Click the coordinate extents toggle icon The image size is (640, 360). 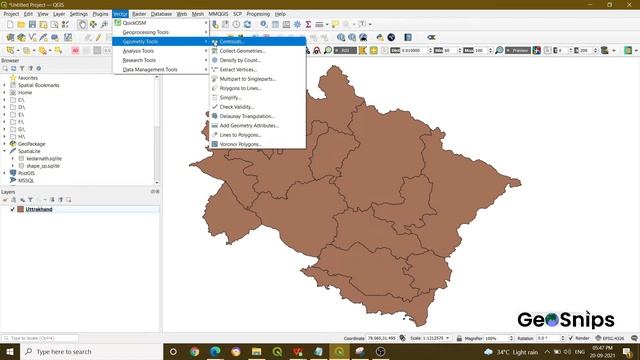(x=402, y=338)
